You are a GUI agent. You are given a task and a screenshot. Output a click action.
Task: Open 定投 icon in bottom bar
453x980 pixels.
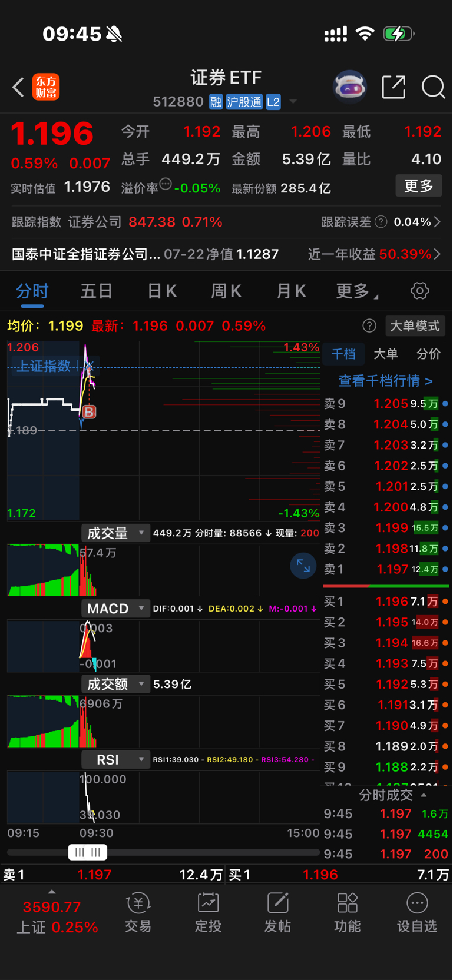click(208, 912)
